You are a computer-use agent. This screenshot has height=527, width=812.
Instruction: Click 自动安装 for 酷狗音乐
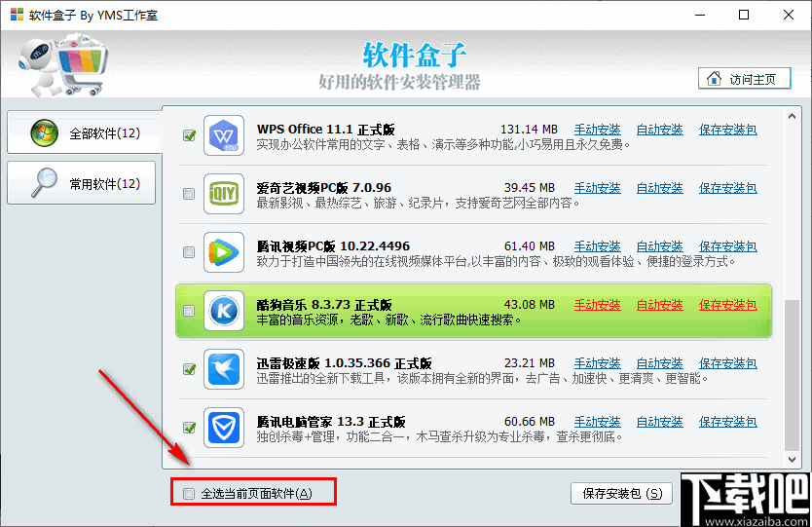(659, 305)
